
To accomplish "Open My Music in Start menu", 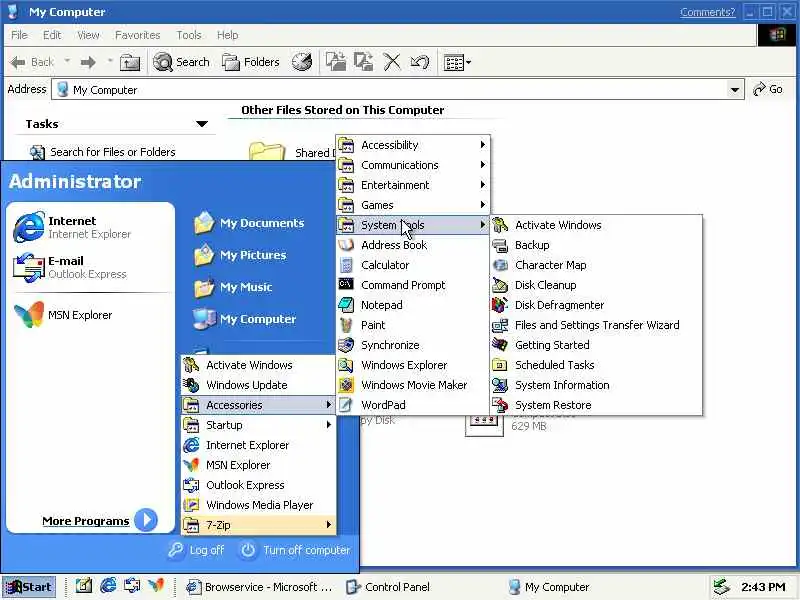I will pyautogui.click(x=233, y=287).
